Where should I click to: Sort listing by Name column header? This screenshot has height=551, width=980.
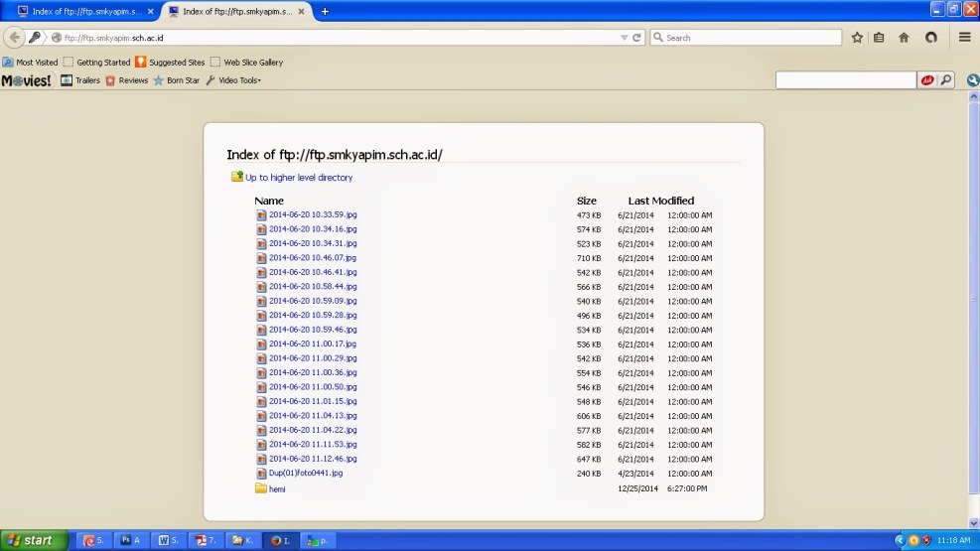coord(269,201)
